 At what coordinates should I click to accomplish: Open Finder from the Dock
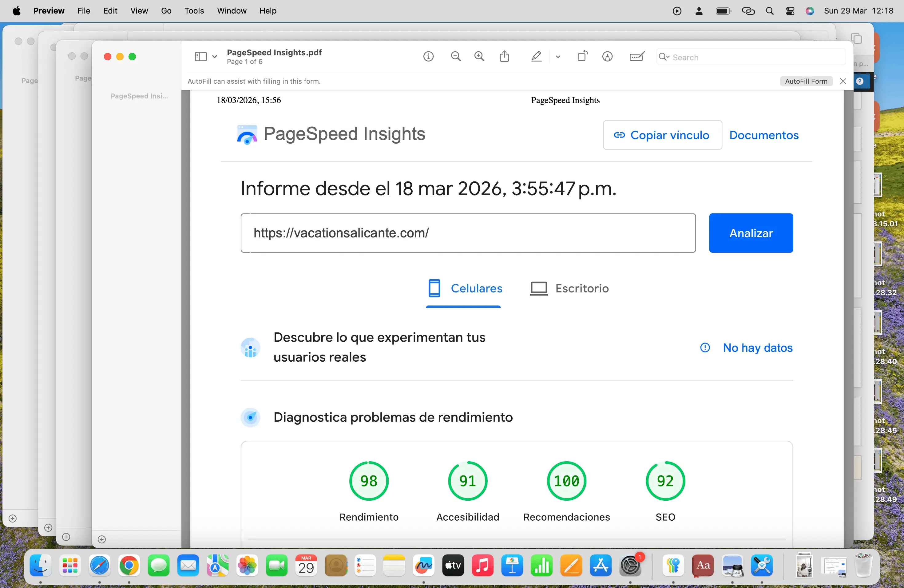click(41, 566)
